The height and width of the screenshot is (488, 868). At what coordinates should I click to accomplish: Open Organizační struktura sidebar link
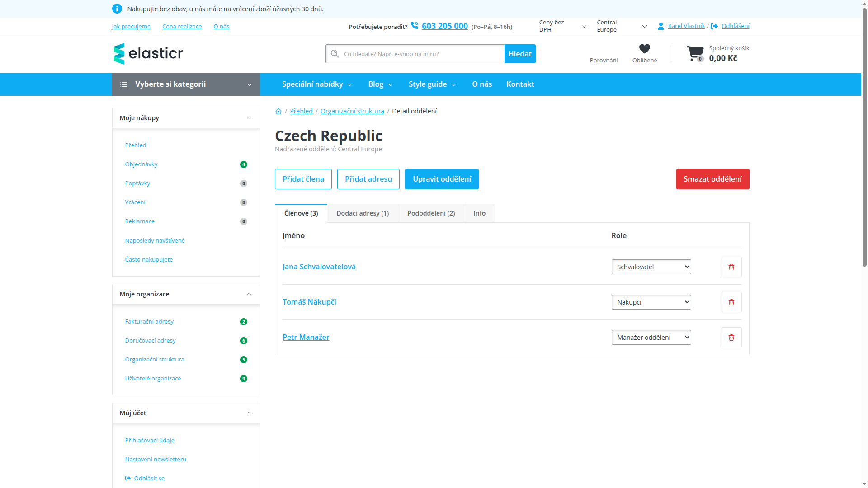[155, 360]
